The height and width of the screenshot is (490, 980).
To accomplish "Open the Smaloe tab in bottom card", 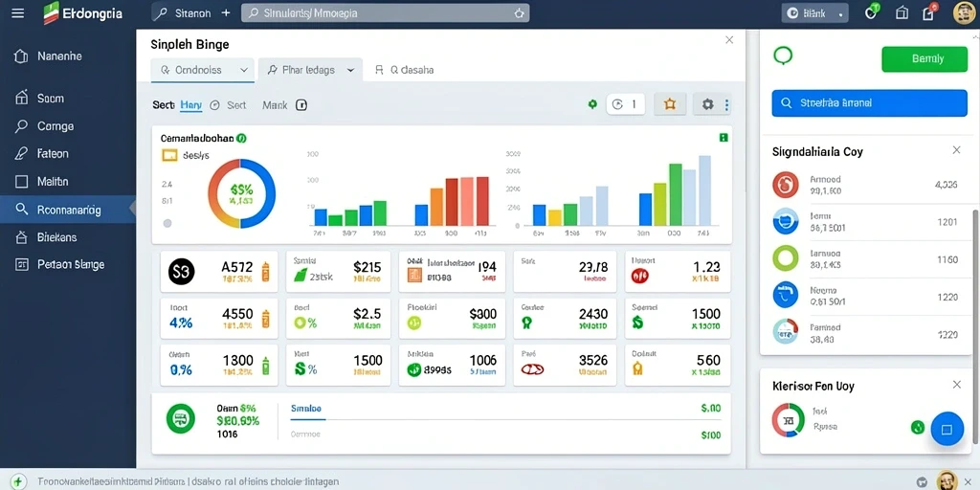I will 306,408.
